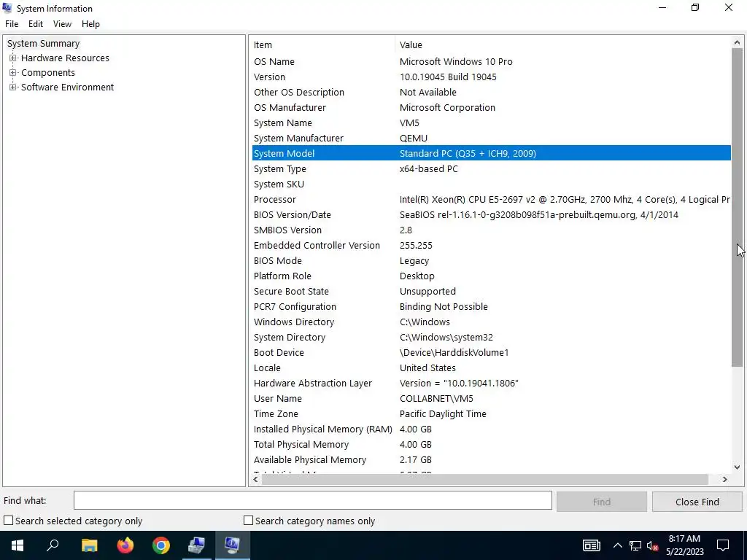Select the Secure Boot State row
Screen dimensions: 747x560
pyautogui.click(x=491, y=292)
